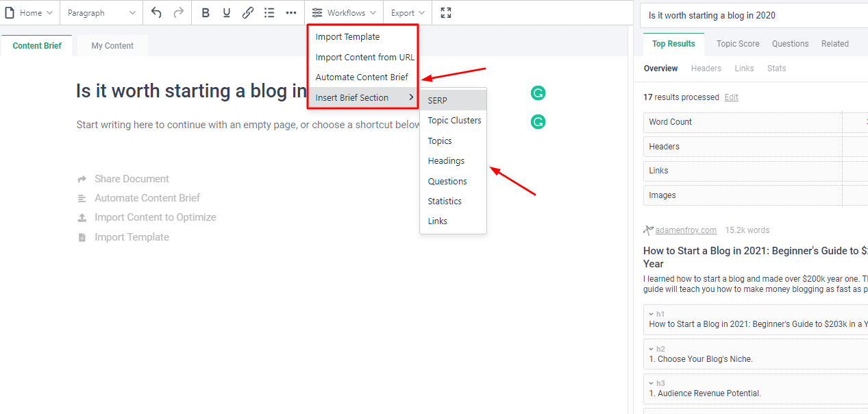This screenshot has width=868, height=414.
Task: Click the Redo arrow icon
Action: [x=179, y=12]
